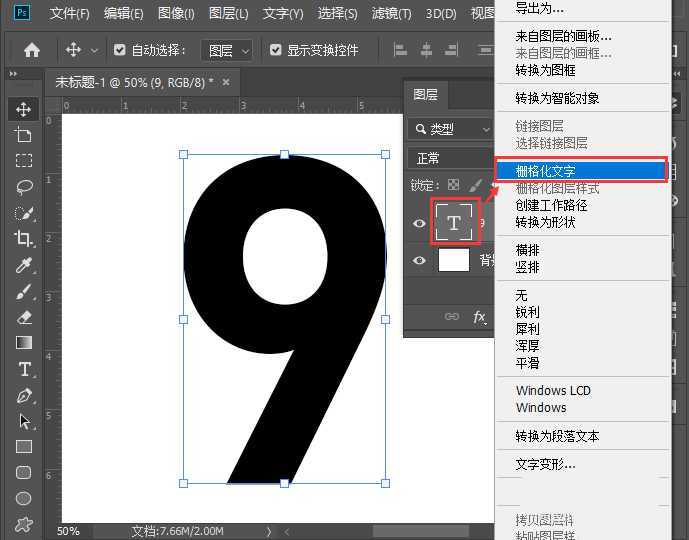Image resolution: width=689 pixels, height=540 pixels.
Task: Choose 栅格化文字 from context menu
Action: tap(545, 171)
